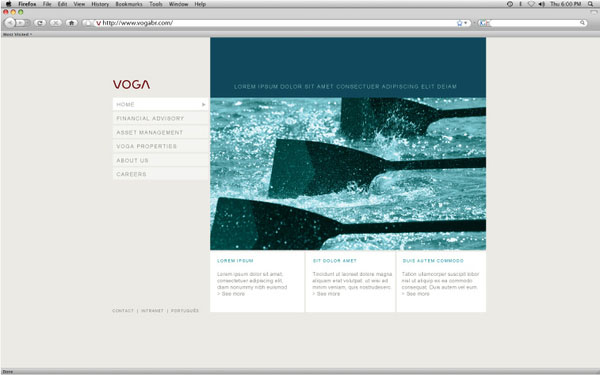Viewport: 600px width, 375px height.
Task: Click the Lorem Ipsum column heading
Action: (x=235, y=261)
